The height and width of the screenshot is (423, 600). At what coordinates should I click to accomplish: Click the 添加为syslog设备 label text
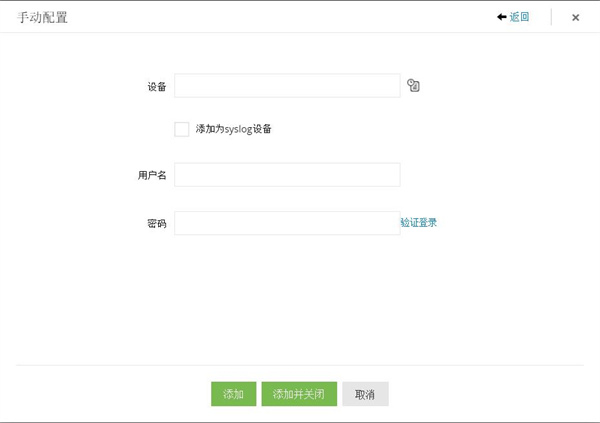(x=233, y=129)
